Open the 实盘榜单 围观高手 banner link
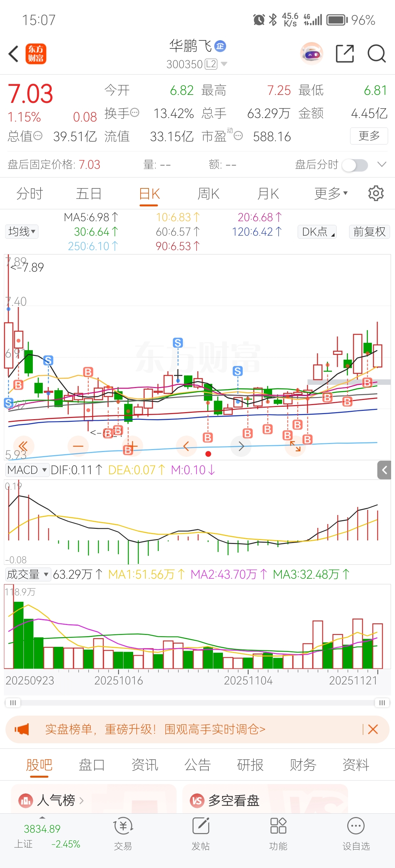Screen dimensions: 395x868 155,729
